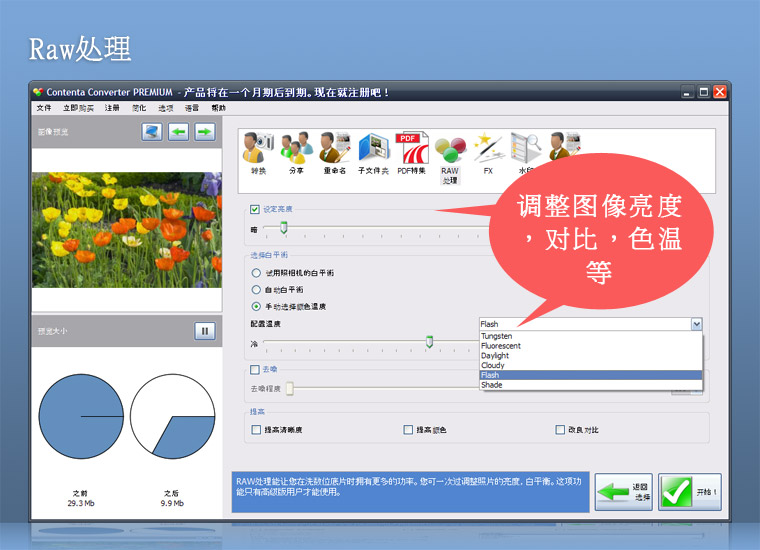This screenshot has height=550, width=760.
Task: Close the Contenta Converter window
Action: (720, 92)
